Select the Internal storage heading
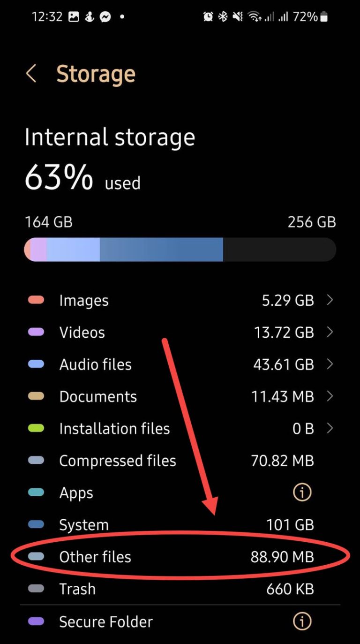Viewport: 360px width, 644px height. tap(110, 136)
